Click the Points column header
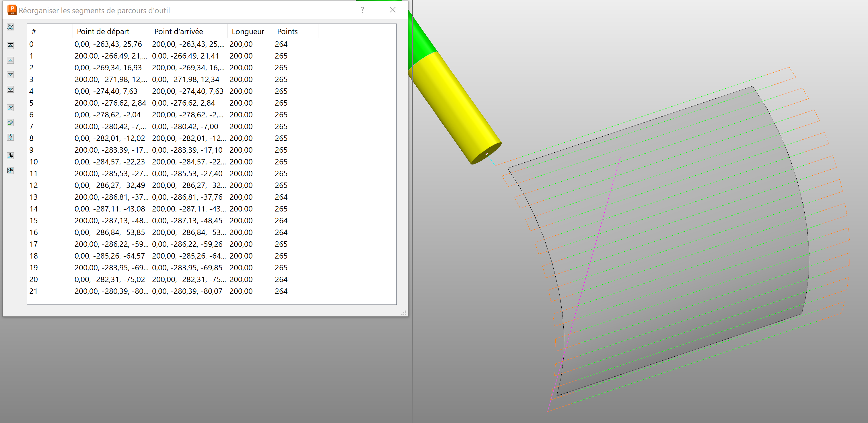Image resolution: width=868 pixels, height=423 pixels. click(287, 31)
